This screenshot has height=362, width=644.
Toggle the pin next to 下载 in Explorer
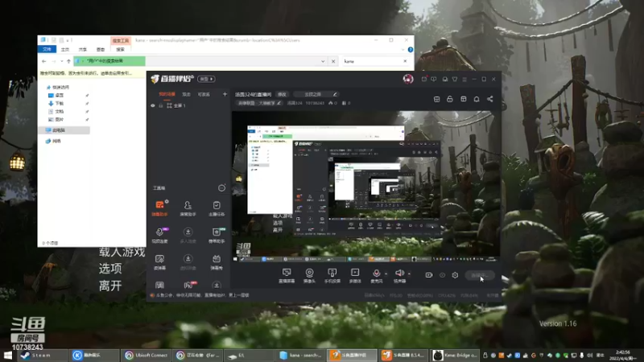[87, 104]
